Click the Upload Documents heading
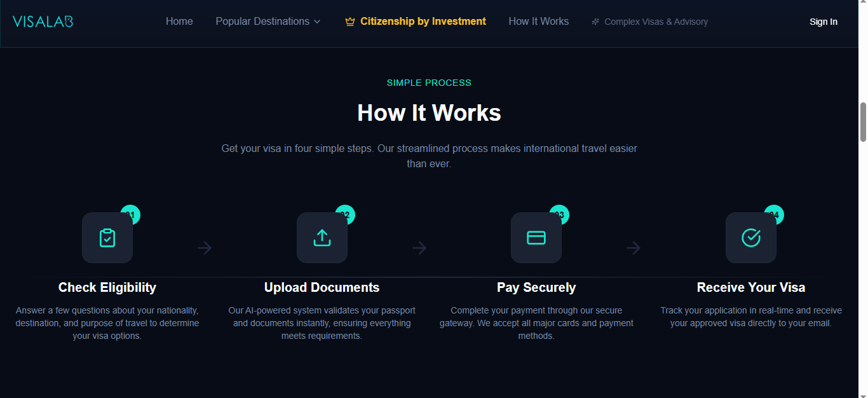This screenshot has width=868, height=398. click(x=322, y=287)
